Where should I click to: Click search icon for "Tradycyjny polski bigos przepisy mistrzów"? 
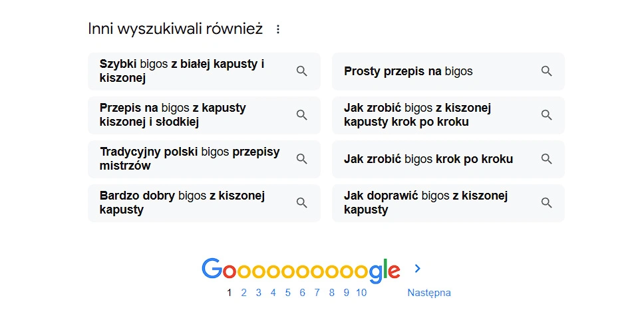click(x=302, y=159)
